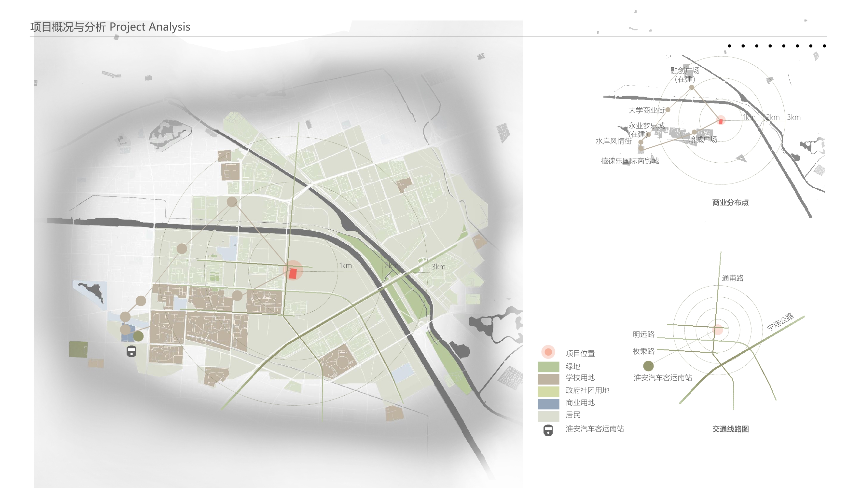Click the tan dot next to 大学商业街
This screenshot has height=488, width=868.
click(x=668, y=109)
